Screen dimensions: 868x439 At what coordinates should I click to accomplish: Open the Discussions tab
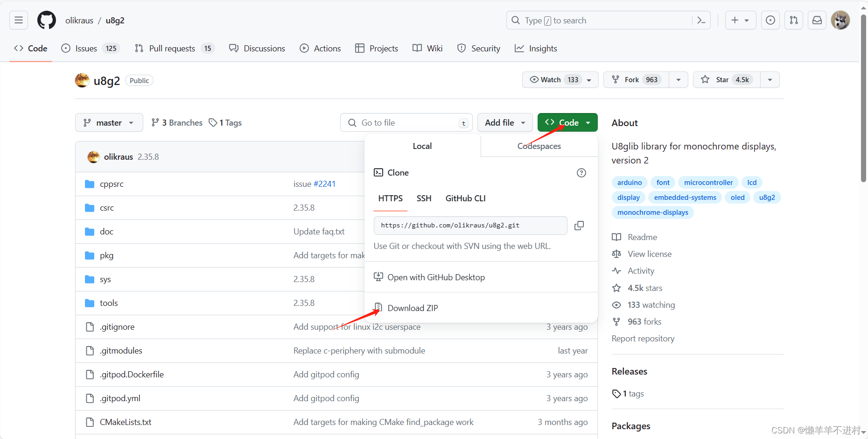[257, 49]
